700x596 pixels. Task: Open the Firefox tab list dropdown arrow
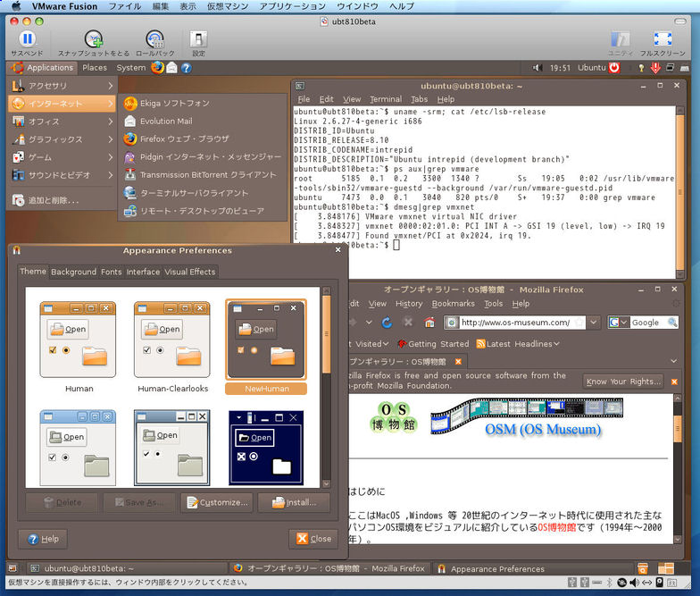(673, 361)
